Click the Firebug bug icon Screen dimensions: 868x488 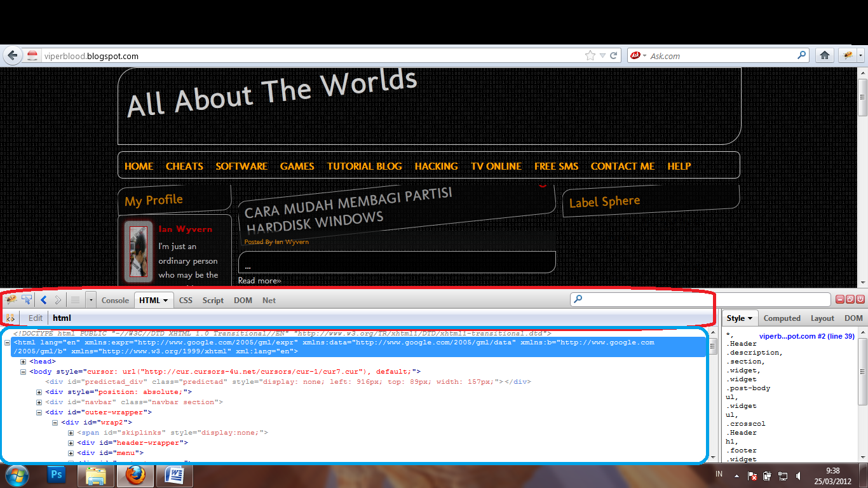click(11, 299)
